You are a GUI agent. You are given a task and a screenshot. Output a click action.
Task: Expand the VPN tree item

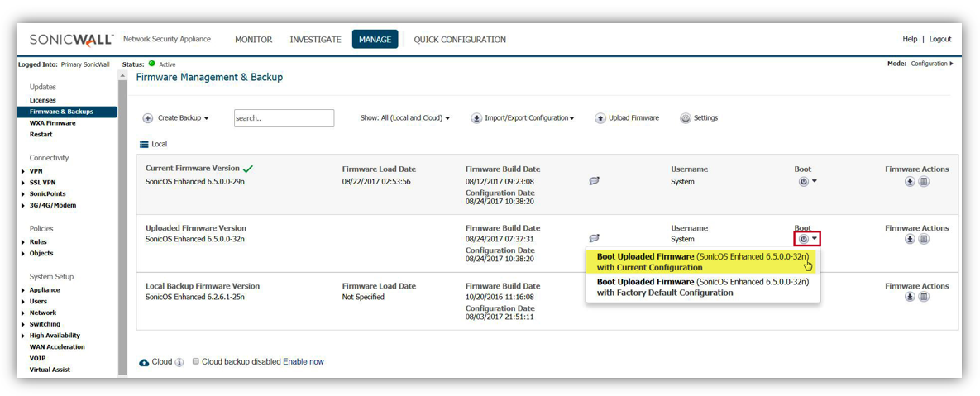point(22,171)
